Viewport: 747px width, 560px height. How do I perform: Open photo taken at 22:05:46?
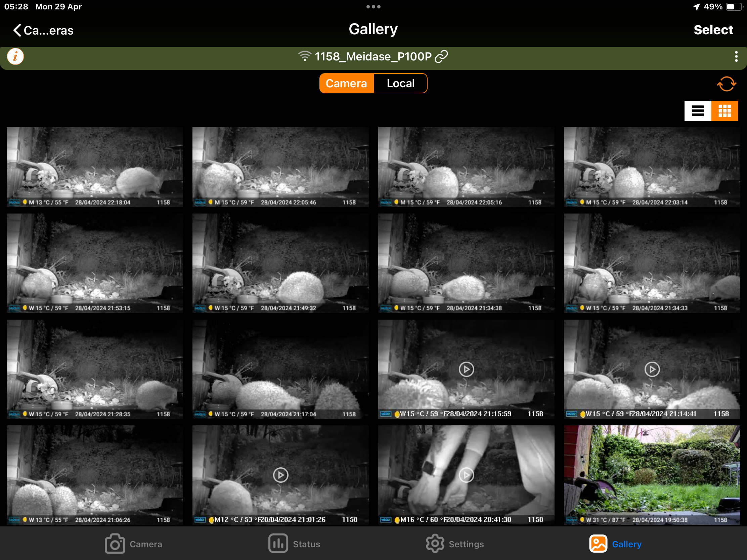[280, 167]
